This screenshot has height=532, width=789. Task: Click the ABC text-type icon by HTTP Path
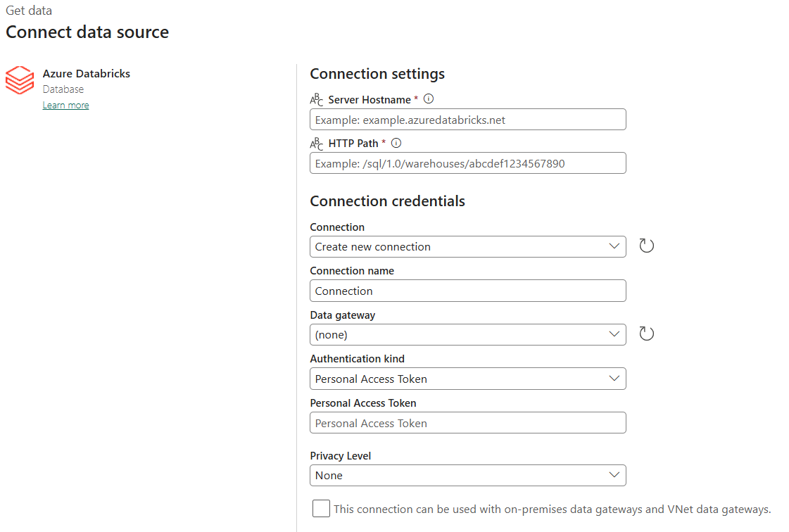(x=317, y=144)
